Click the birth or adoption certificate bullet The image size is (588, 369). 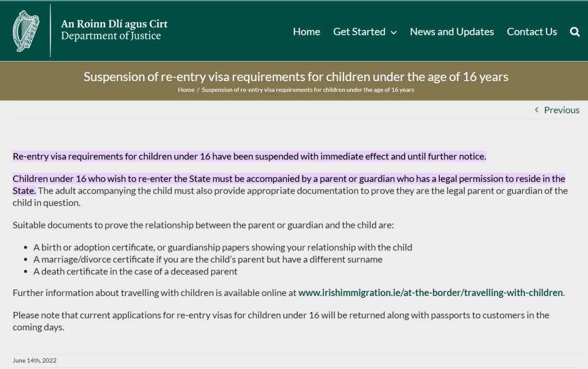tap(223, 247)
